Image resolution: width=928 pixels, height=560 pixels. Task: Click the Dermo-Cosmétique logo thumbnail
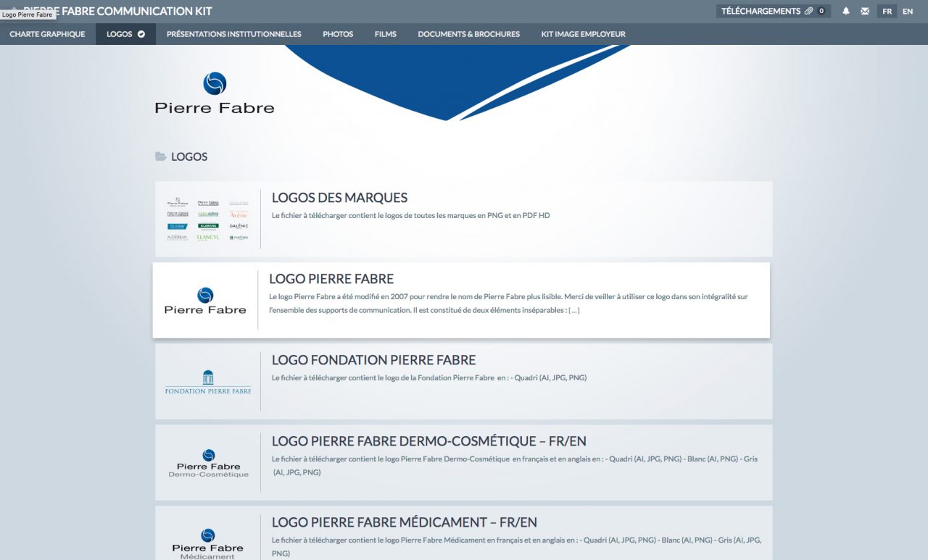pos(208,463)
